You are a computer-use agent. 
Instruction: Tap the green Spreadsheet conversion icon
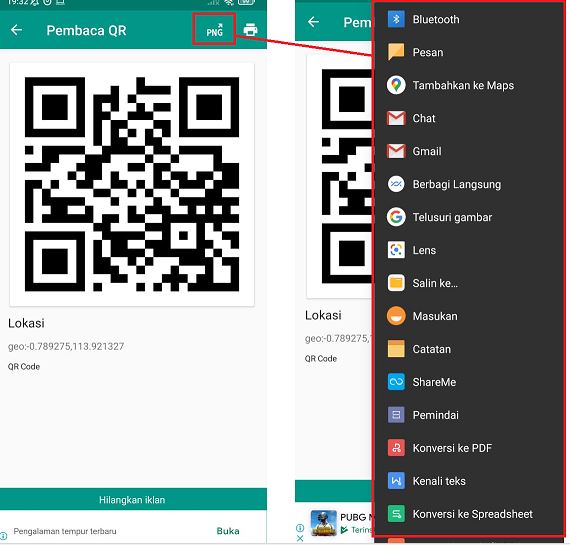(396, 514)
